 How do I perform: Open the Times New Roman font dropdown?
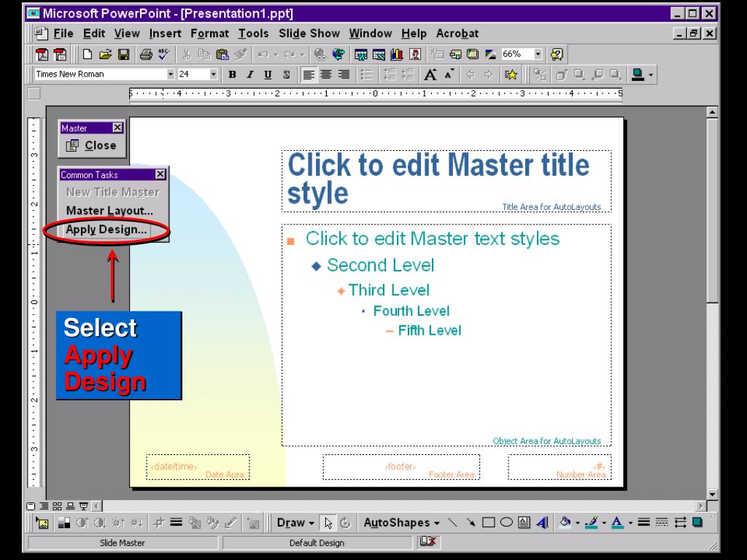click(170, 74)
